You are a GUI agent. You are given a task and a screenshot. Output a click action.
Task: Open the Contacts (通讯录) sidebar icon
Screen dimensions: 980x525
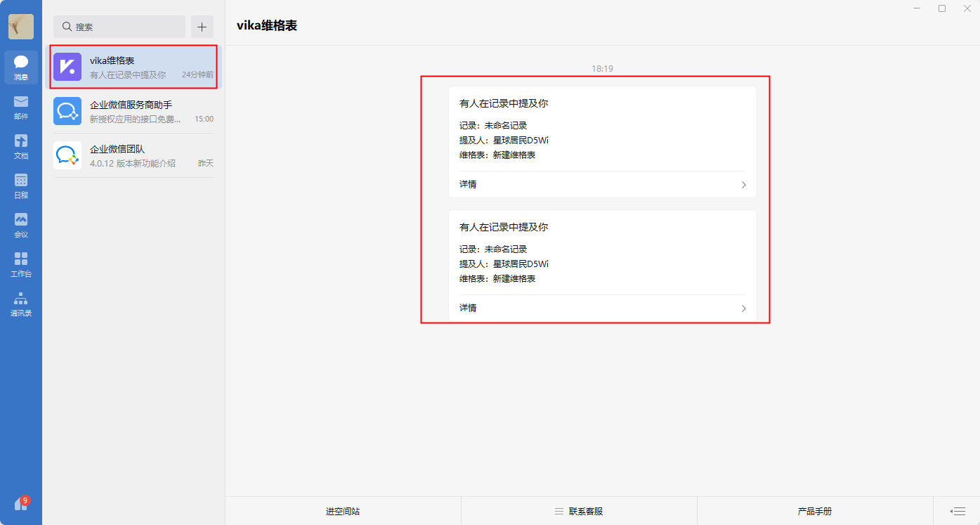pyautogui.click(x=21, y=304)
